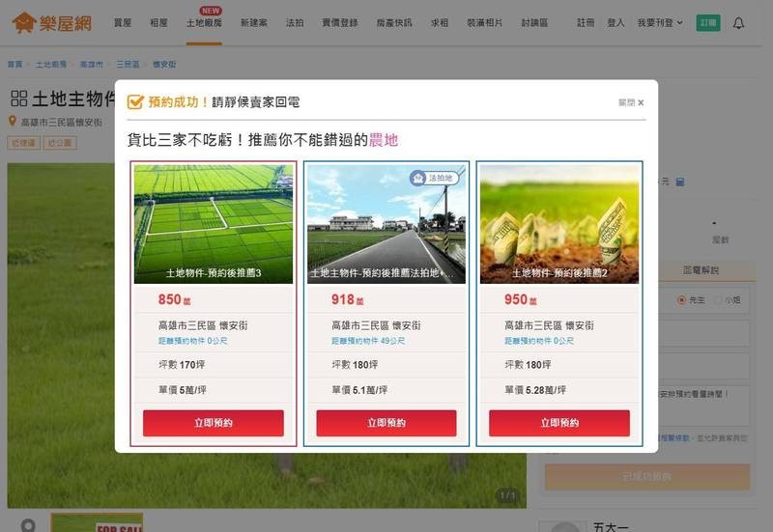This screenshot has width=773, height=532.
Task: Open the 高雄市 breadcrumb link
Action: tap(92, 64)
